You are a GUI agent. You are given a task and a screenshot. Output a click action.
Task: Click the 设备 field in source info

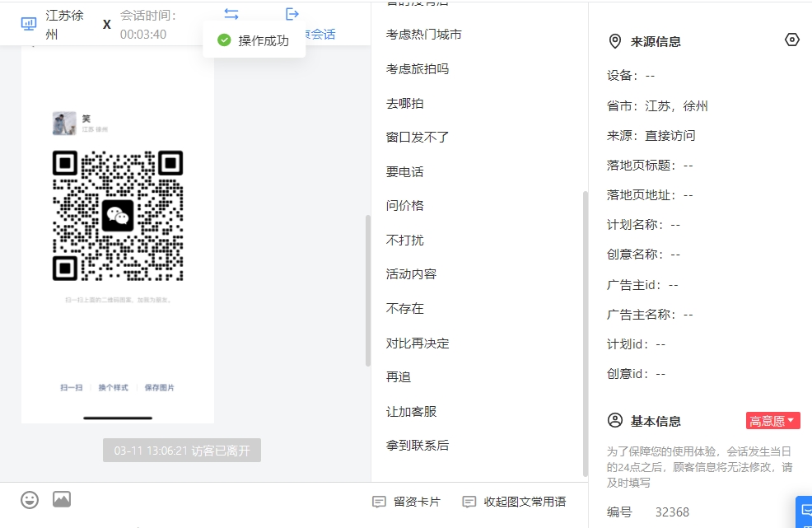tap(631, 76)
